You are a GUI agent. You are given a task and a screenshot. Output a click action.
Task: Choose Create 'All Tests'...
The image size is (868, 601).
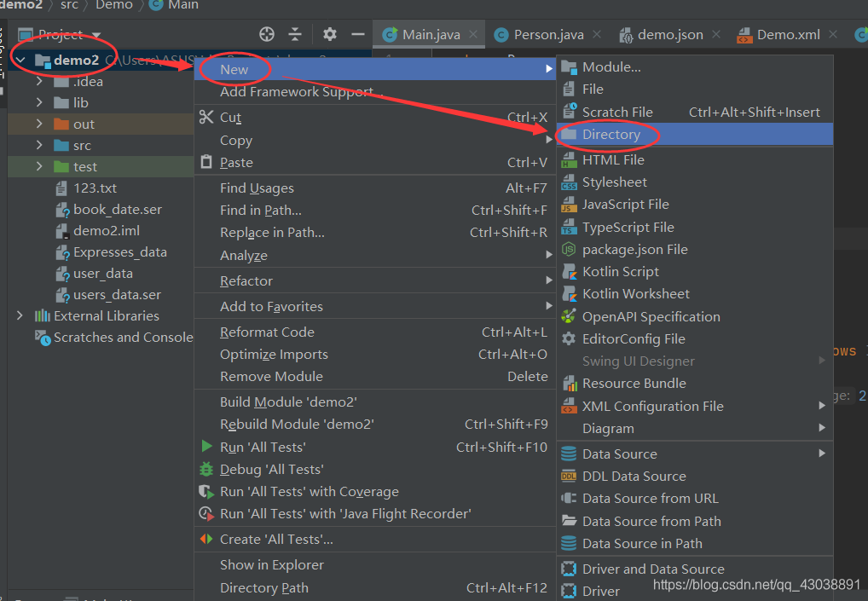point(375,539)
